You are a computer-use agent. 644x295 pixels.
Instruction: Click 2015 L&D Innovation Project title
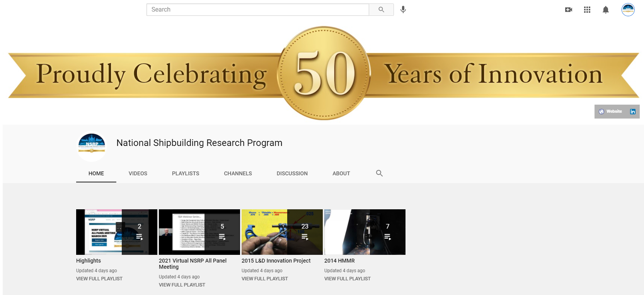[276, 261]
